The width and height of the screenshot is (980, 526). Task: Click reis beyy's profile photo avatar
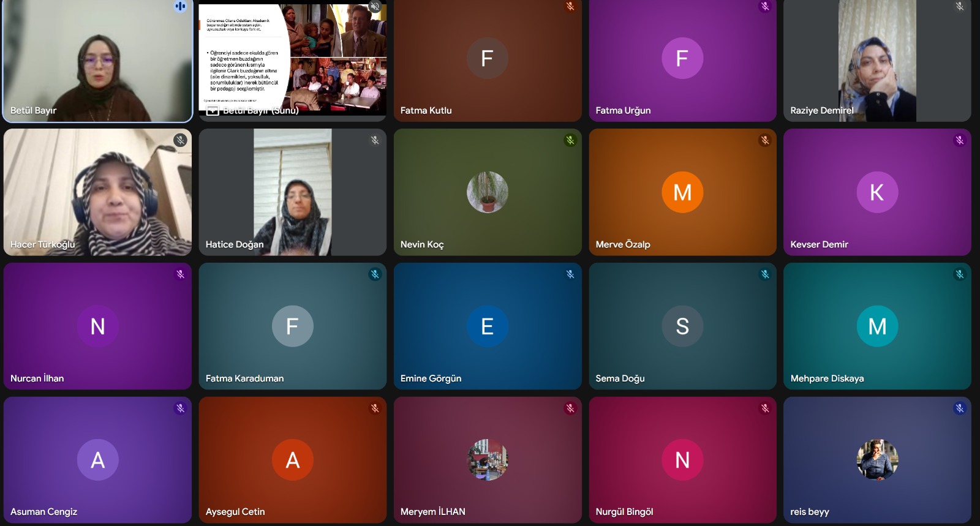(x=877, y=460)
